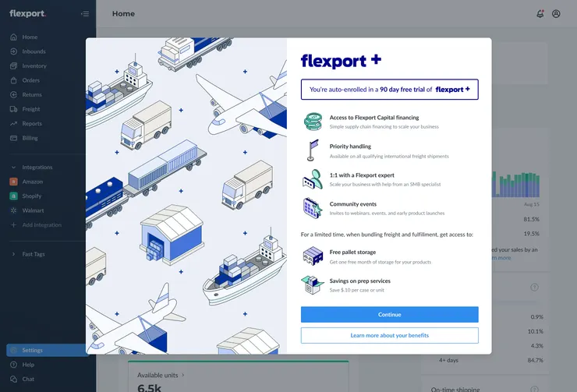The width and height of the screenshot is (577, 392).
Task: Click the question mark icon above 0.9%
Action: 534,288
